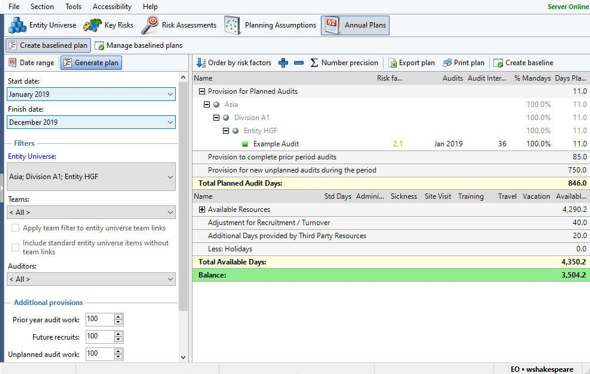Click the Std Days column header
The width and height of the screenshot is (590, 374).
coord(338,196)
